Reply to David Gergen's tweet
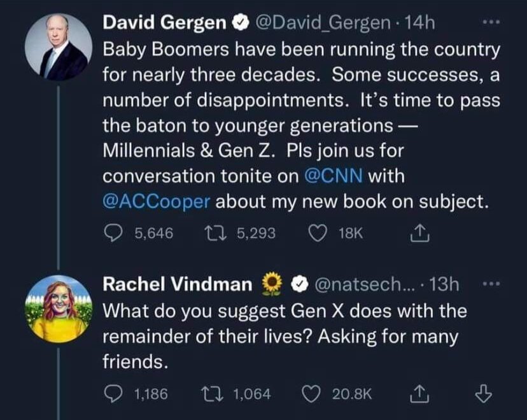Viewport: 527px width, 420px height. tap(113, 234)
